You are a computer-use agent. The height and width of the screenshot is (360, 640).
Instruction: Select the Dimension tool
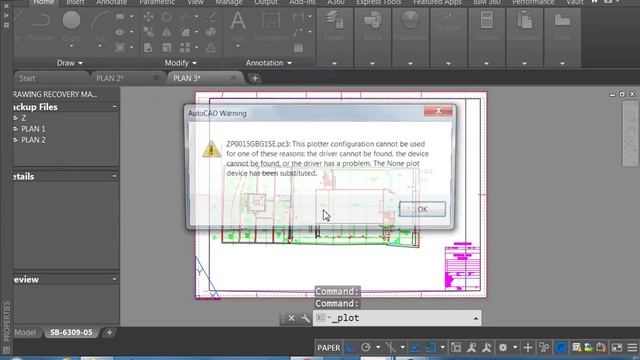tap(271, 27)
